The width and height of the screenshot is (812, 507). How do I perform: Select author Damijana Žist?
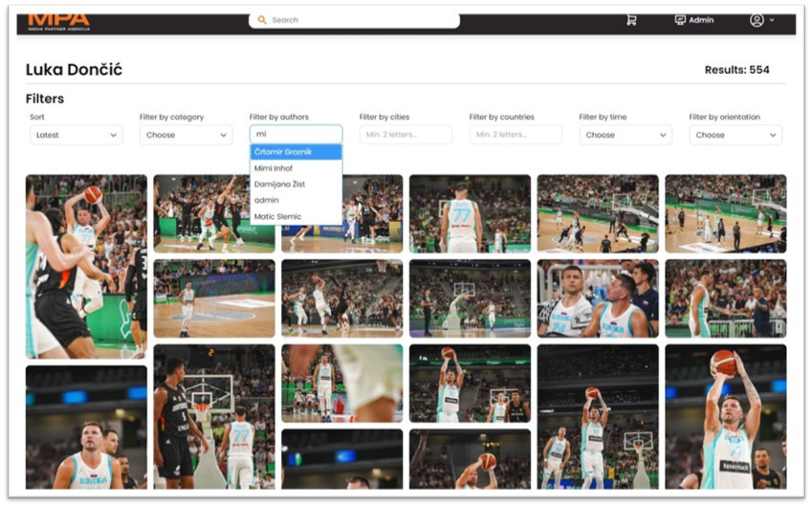(296, 184)
